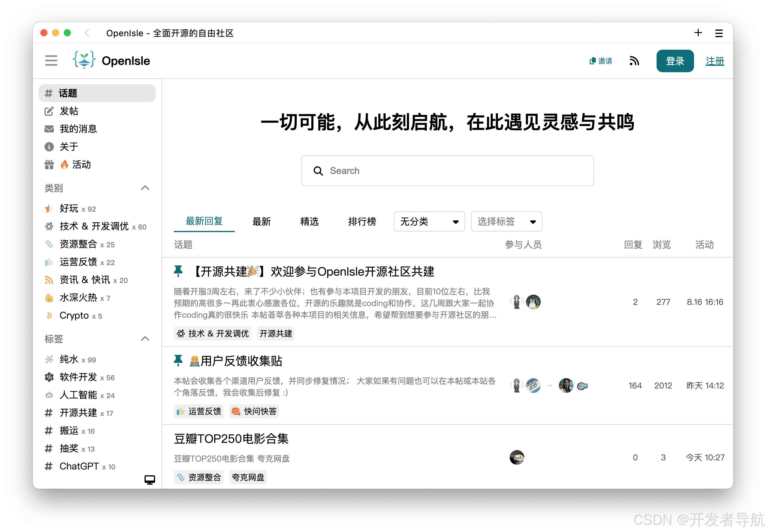Click the OpenIsle logo icon

coord(84,60)
